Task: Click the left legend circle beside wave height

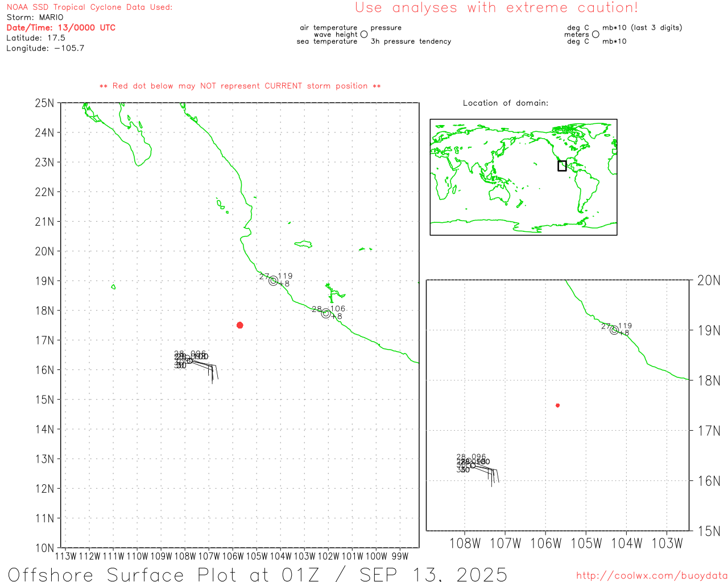Action: click(364, 35)
